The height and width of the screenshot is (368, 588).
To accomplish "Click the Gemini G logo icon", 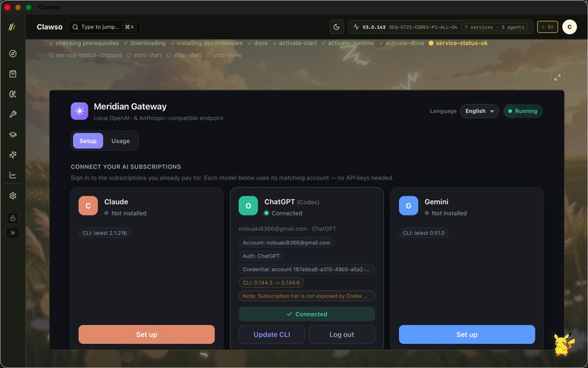I will tap(409, 206).
